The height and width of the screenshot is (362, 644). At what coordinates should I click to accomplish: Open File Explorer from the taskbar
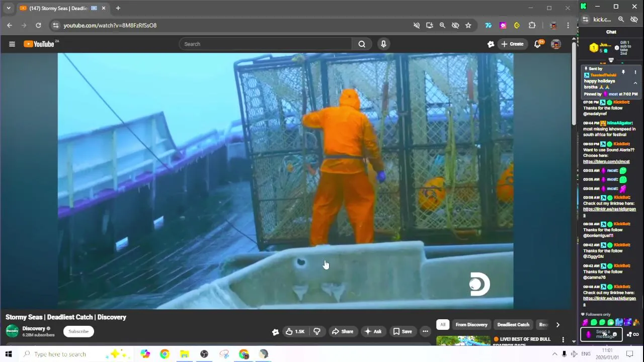[x=185, y=354]
